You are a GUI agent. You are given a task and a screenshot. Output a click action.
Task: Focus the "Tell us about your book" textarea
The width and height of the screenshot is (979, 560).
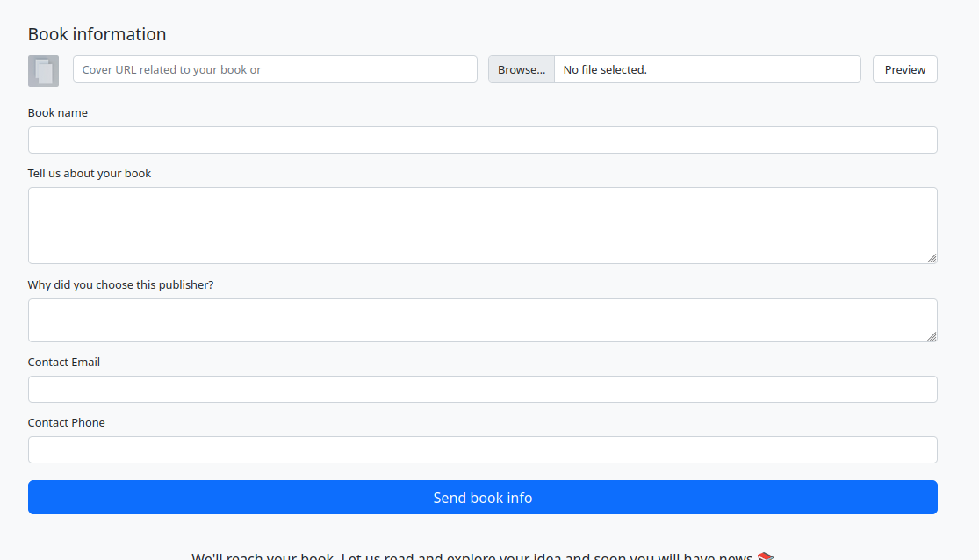[x=482, y=225]
